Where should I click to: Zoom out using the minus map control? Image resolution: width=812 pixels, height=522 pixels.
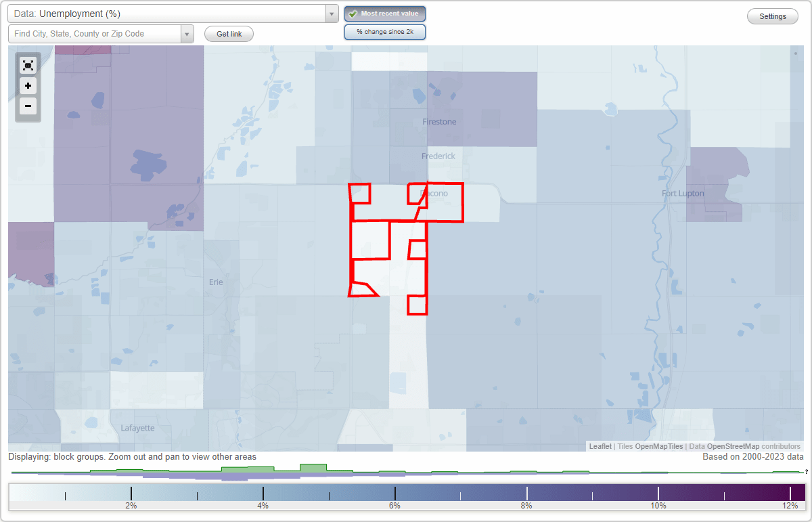coord(28,106)
